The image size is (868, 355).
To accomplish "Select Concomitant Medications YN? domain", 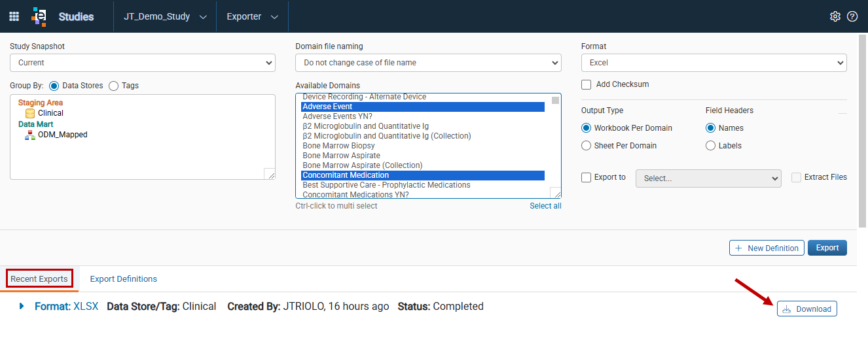I will click(423, 195).
